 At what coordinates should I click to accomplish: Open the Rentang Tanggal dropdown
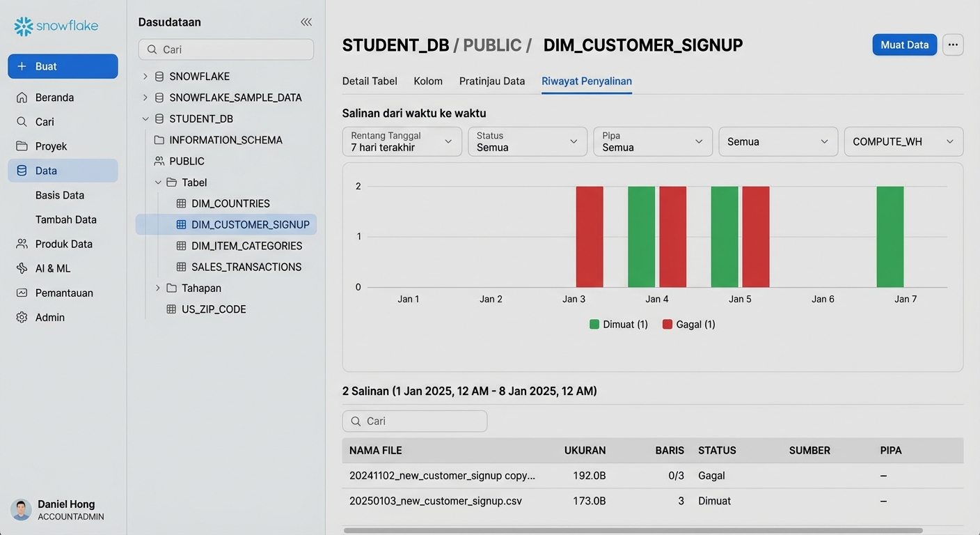coord(402,141)
